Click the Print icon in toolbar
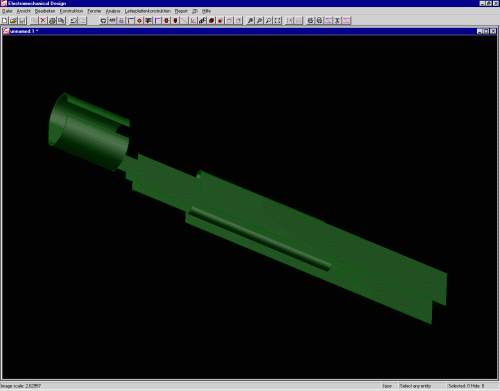Viewport: 500px width, 391px height. (52, 21)
